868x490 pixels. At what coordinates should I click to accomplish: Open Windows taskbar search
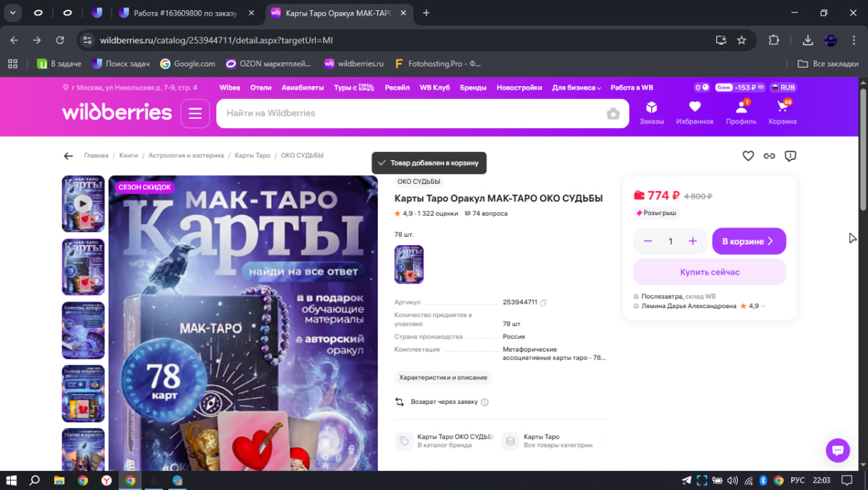click(x=35, y=480)
